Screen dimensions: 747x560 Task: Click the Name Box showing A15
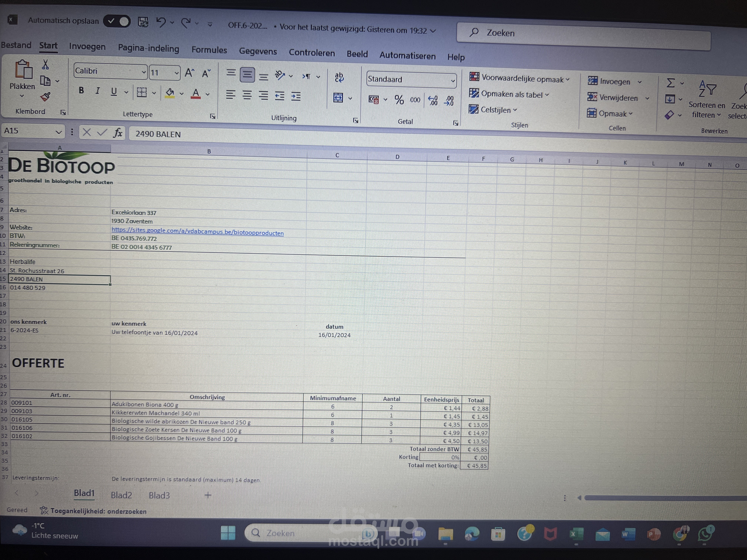coord(33,131)
